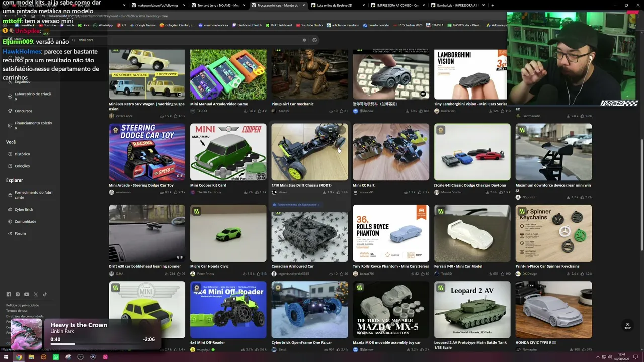Open the F1 Schedule 2026 bookmark
644x362 pixels.
[x=409, y=25]
